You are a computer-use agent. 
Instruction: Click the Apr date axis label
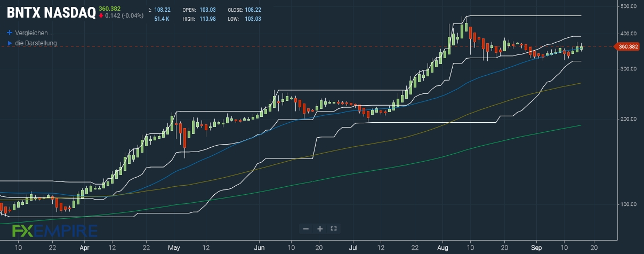(x=84, y=248)
